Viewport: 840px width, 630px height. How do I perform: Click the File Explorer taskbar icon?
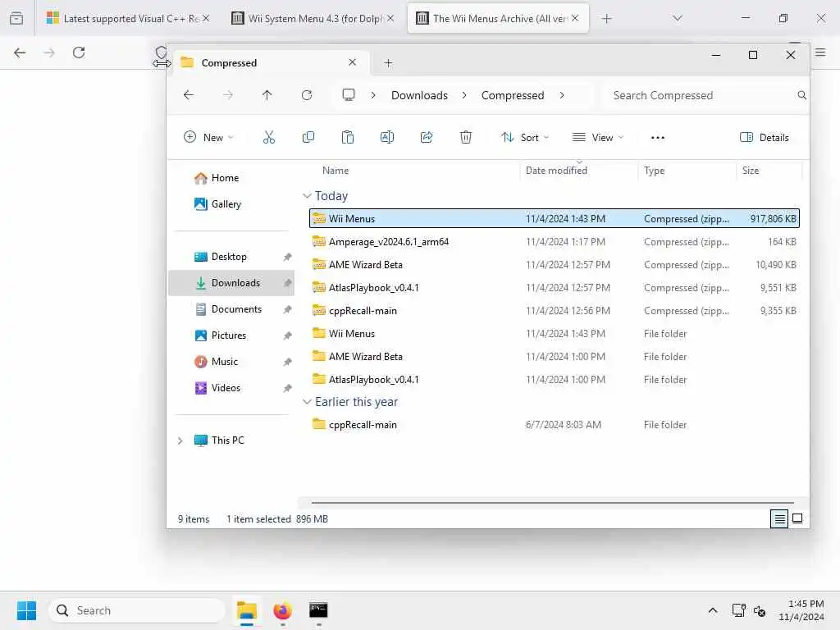247,610
